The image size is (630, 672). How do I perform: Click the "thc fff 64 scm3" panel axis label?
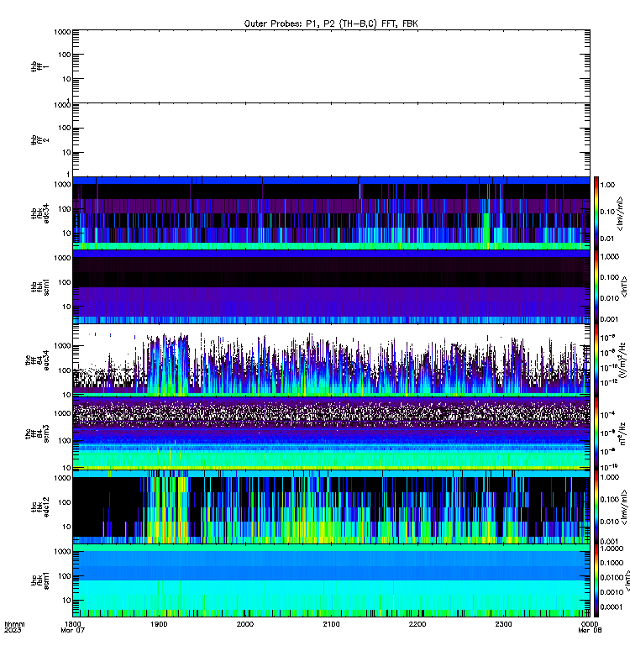37,433
